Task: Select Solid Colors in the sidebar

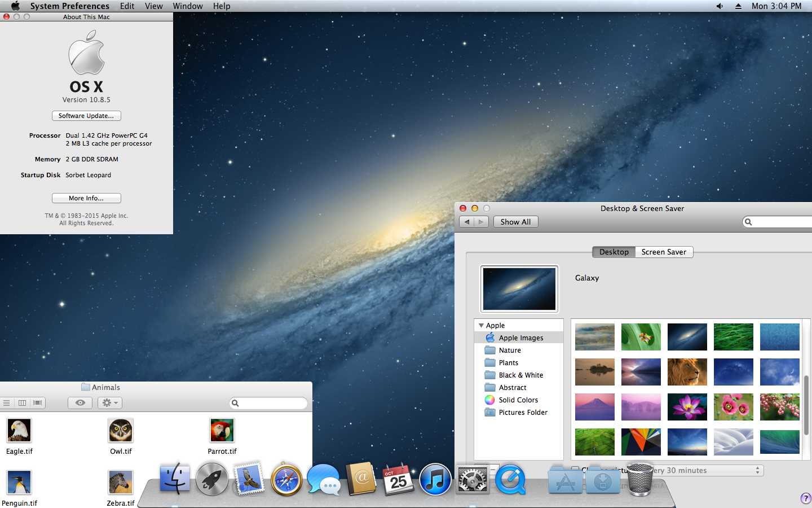Action: 518,400
